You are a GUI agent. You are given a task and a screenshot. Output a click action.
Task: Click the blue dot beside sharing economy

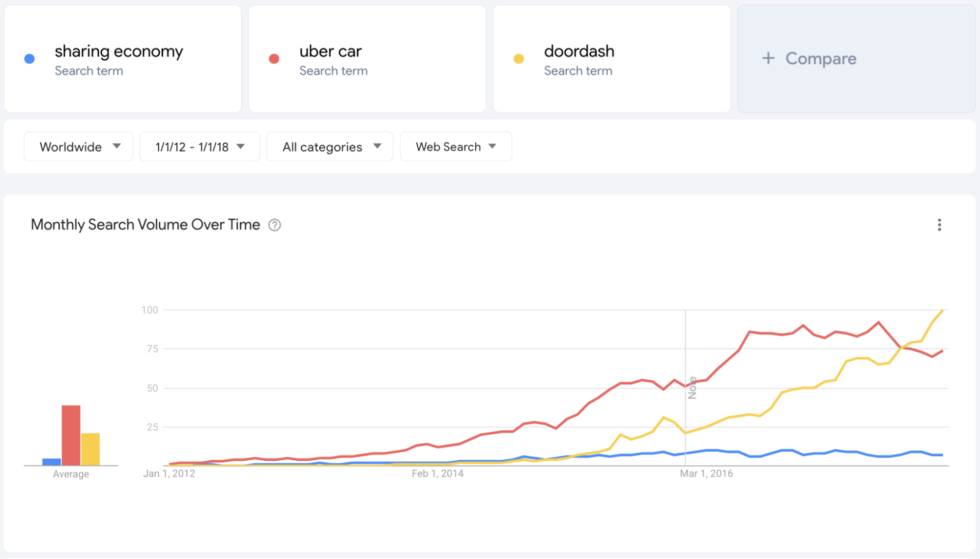click(x=29, y=59)
